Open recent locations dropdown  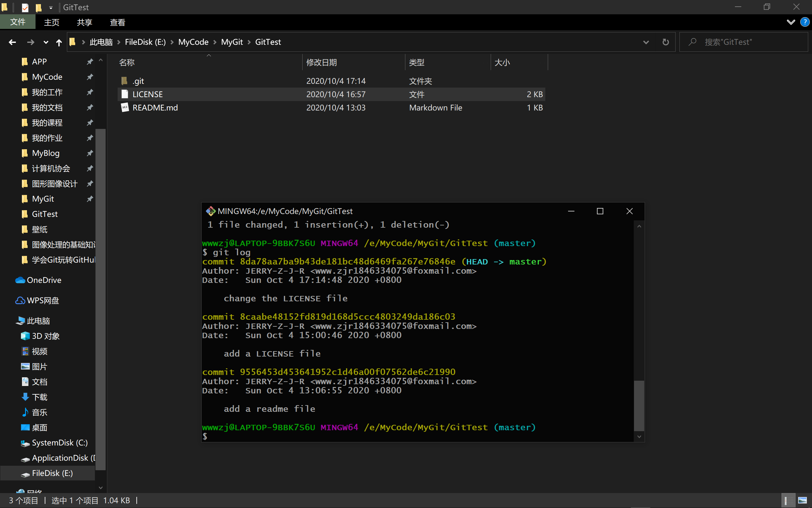pos(46,42)
